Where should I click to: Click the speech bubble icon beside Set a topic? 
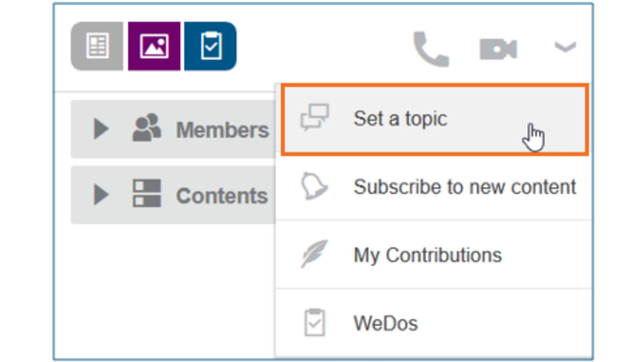(x=316, y=118)
